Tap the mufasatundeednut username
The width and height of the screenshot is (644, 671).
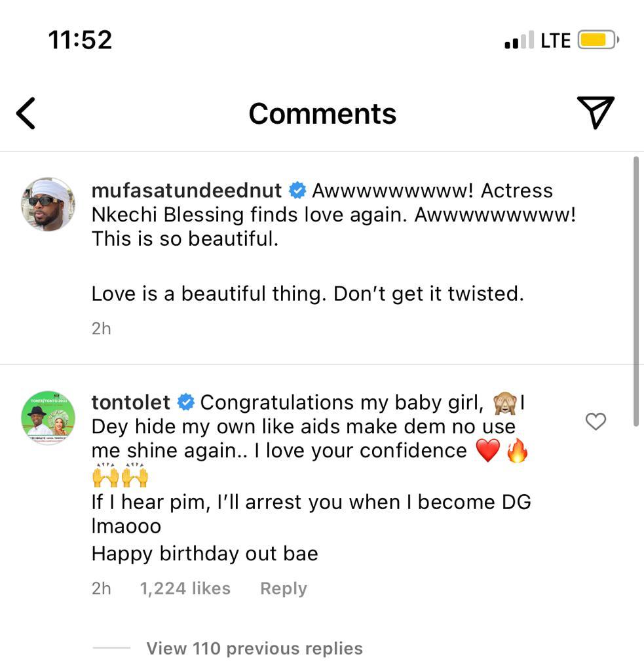coord(187,191)
